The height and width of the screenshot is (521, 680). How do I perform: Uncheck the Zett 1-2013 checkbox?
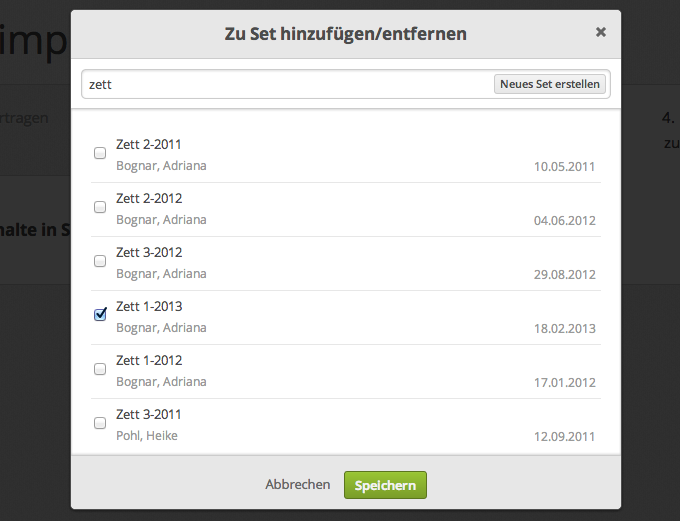pos(100,315)
